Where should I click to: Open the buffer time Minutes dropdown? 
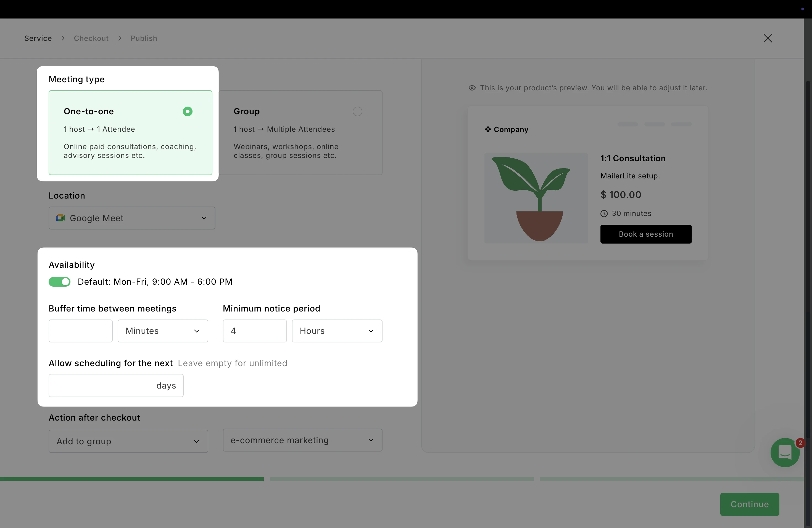click(x=163, y=331)
